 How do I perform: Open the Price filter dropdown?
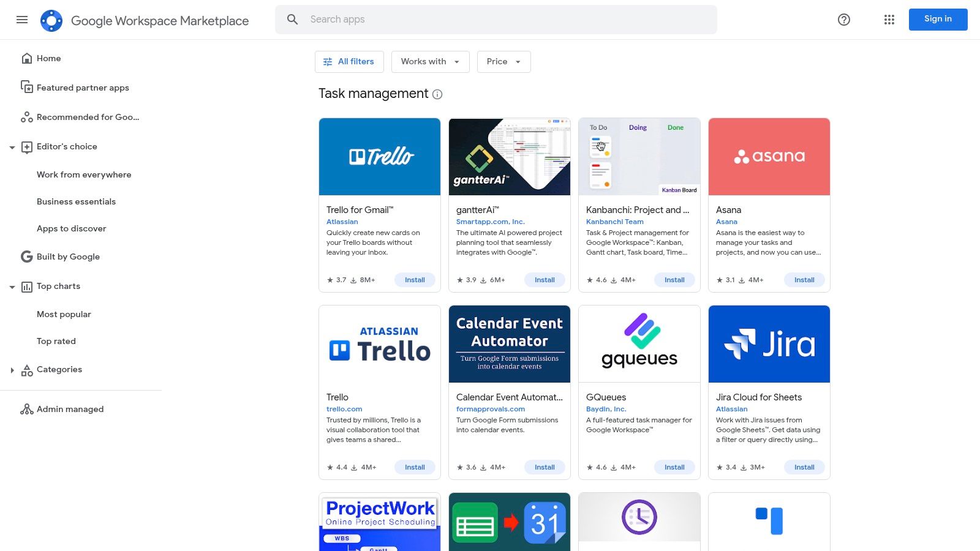503,61
